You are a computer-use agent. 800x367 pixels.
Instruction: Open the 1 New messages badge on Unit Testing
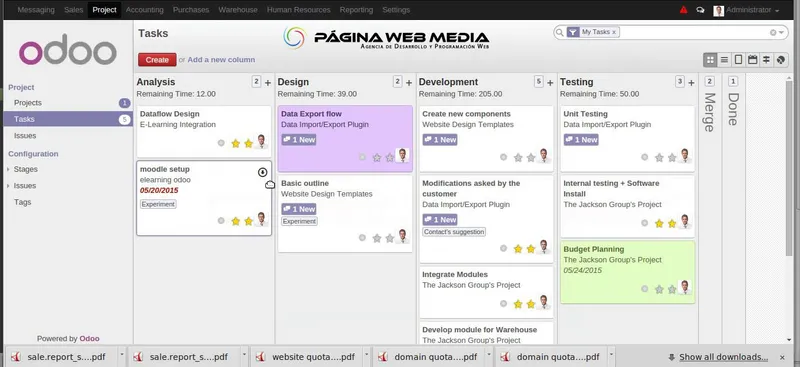coord(581,140)
